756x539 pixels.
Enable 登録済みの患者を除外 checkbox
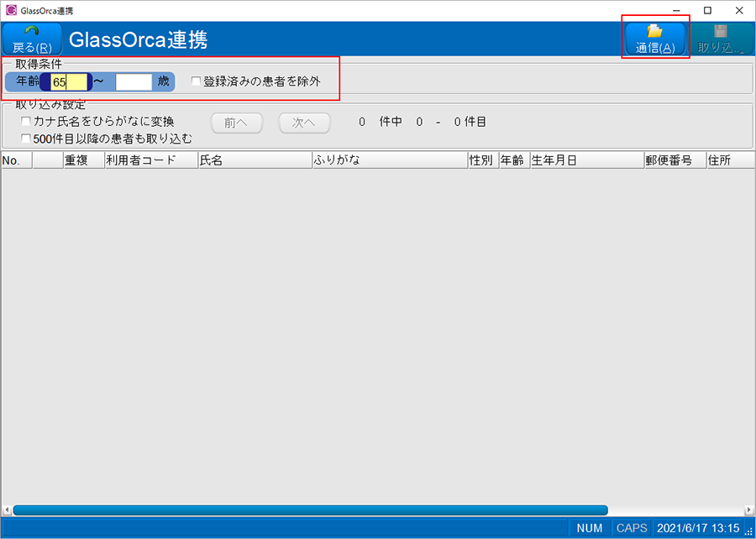197,81
